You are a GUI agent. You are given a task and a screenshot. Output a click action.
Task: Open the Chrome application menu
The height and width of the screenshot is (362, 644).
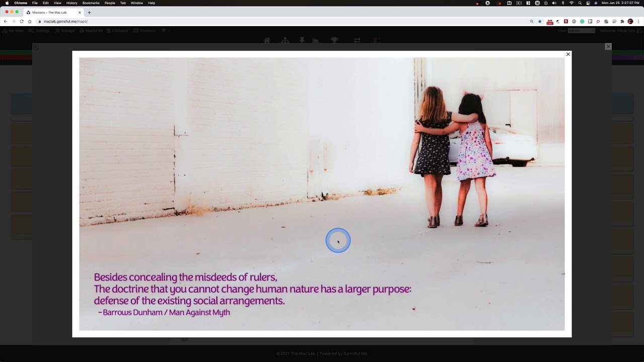21,3
